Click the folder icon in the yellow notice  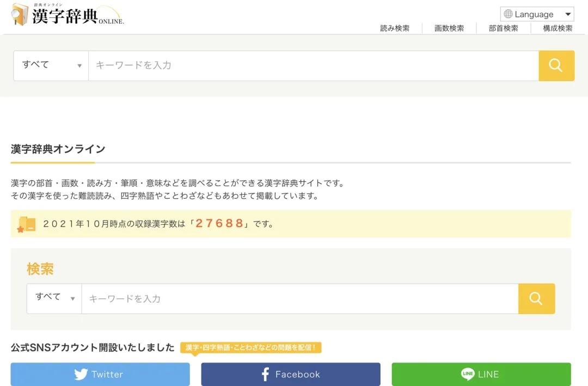[27, 224]
